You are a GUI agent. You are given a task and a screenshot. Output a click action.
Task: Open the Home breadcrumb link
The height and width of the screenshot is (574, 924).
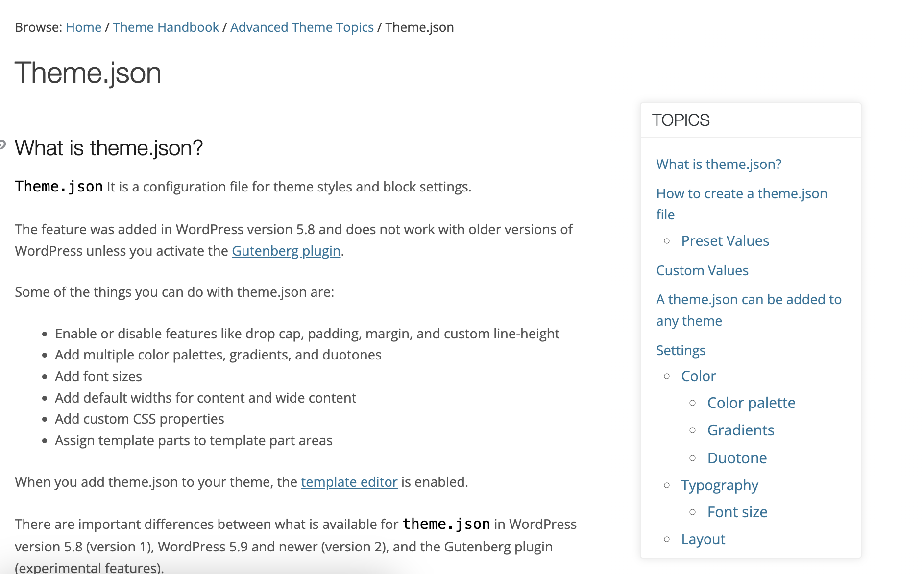click(83, 27)
